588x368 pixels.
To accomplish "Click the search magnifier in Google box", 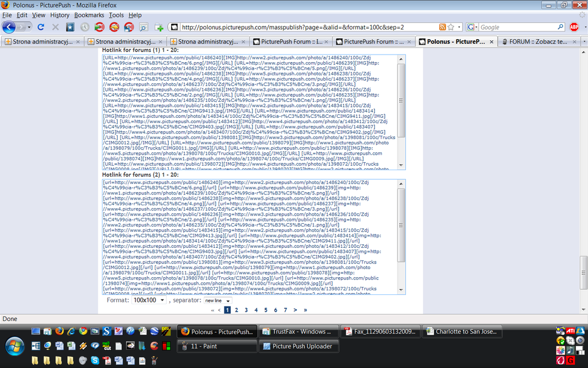I will [x=560, y=27].
